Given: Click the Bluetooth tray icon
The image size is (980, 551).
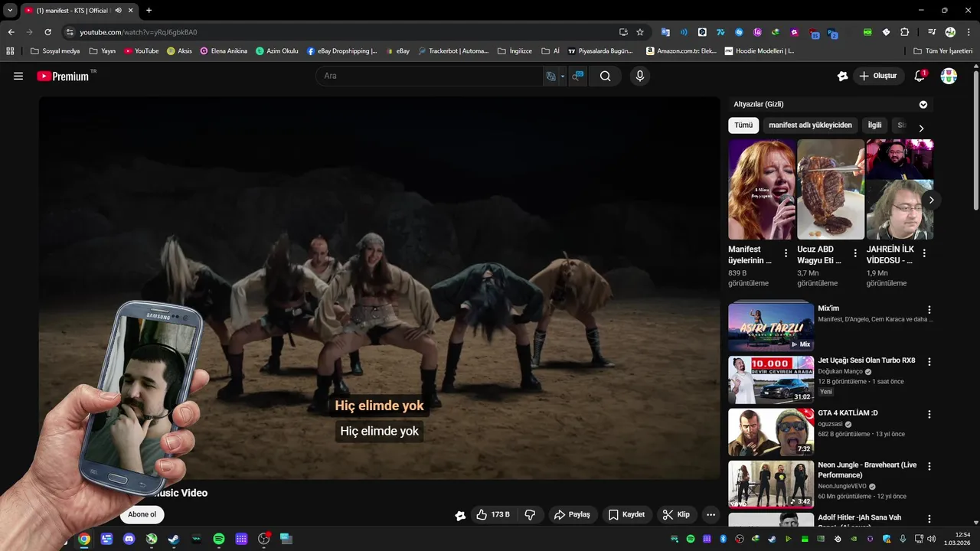Looking at the screenshot, I should pos(723,539).
